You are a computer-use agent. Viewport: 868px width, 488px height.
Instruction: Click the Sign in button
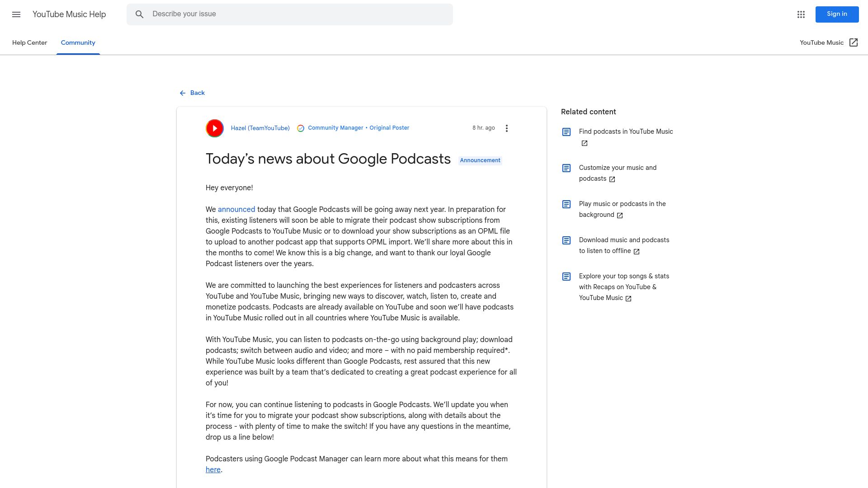[837, 14]
